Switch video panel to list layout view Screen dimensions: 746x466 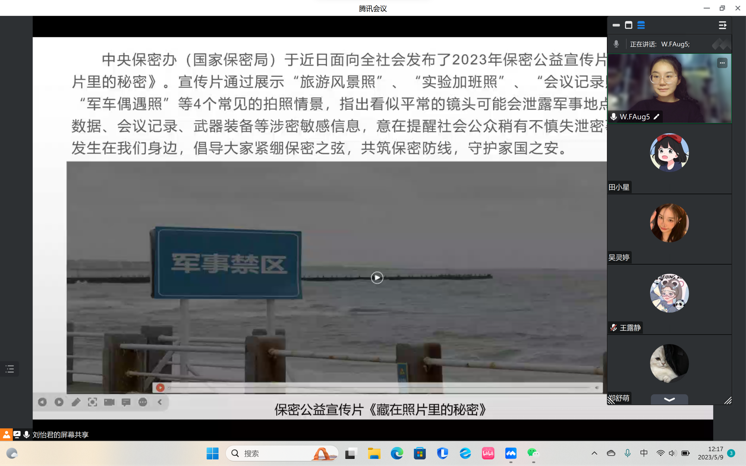click(x=641, y=25)
